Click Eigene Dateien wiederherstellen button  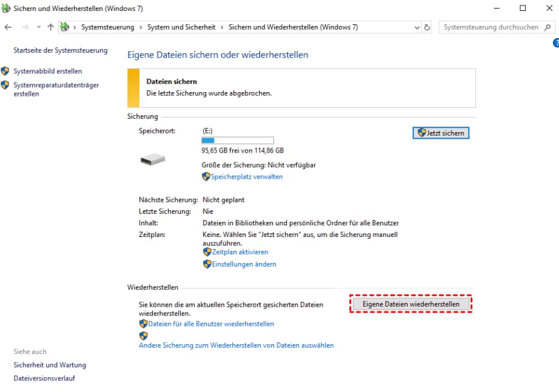click(x=410, y=304)
